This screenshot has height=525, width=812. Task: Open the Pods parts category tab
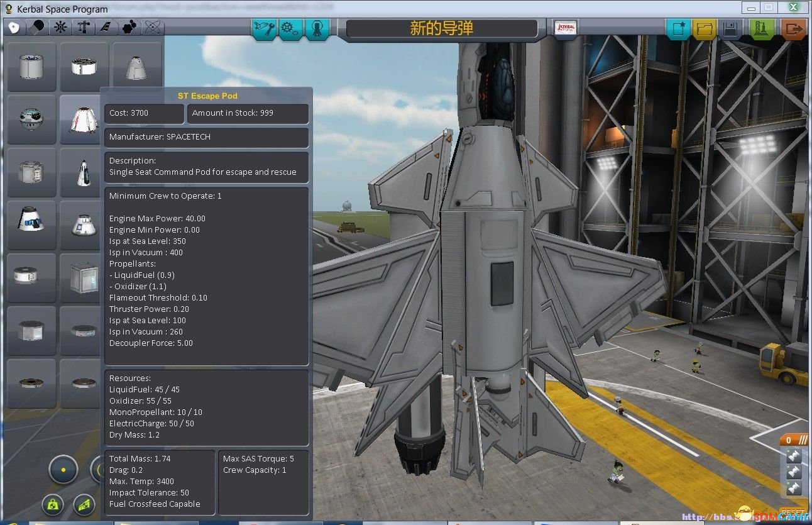pyautogui.click(x=14, y=28)
